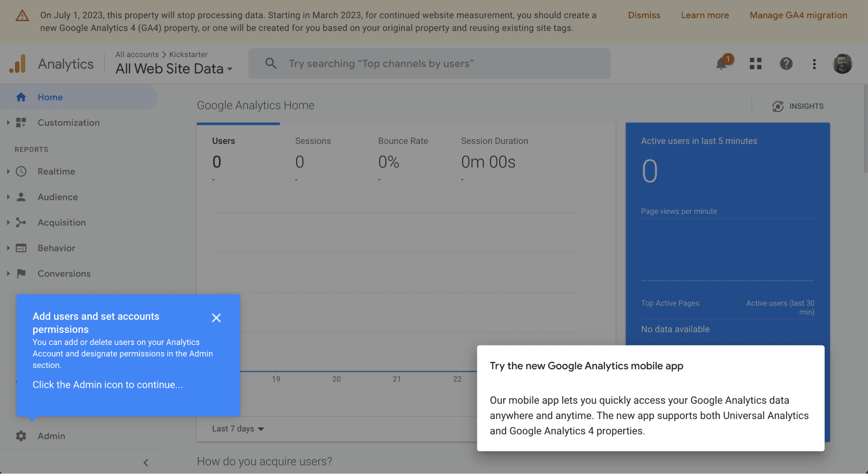The width and height of the screenshot is (868, 474).
Task: Open Customization in sidebar
Action: point(68,123)
